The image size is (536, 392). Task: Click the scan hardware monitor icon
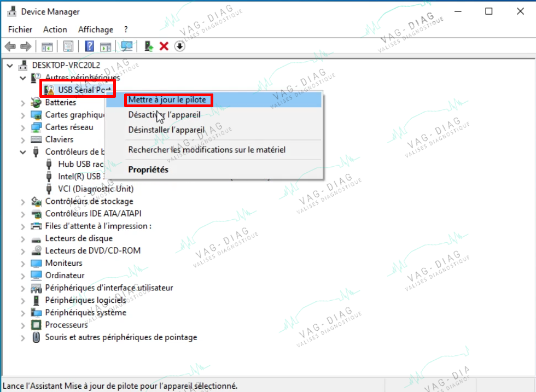tap(127, 46)
